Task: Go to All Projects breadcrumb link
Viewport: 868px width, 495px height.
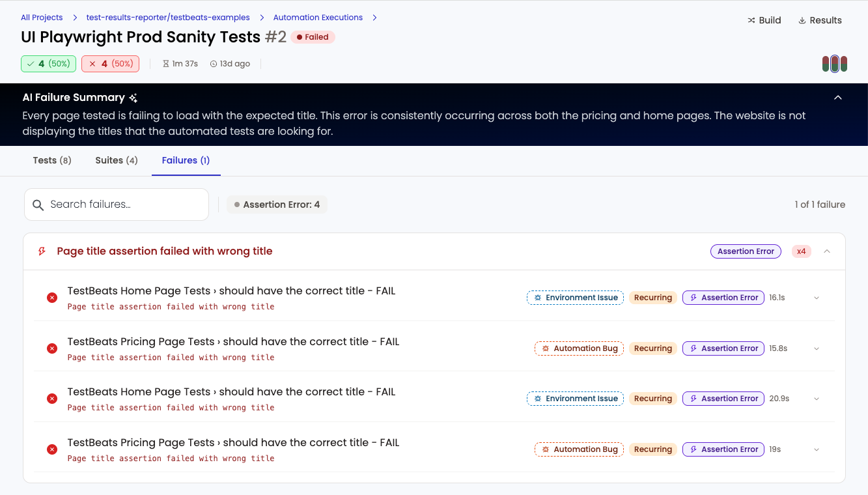Action: (x=42, y=18)
